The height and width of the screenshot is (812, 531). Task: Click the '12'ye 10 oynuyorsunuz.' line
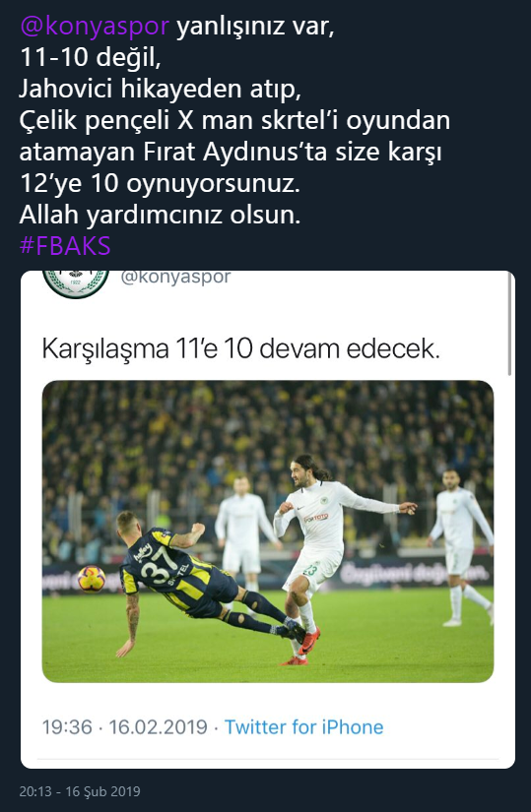pos(160,183)
